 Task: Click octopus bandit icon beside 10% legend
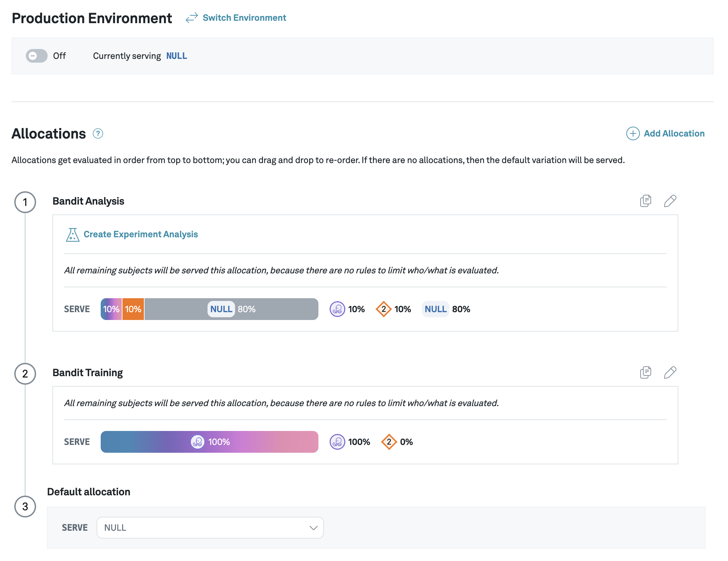[337, 309]
